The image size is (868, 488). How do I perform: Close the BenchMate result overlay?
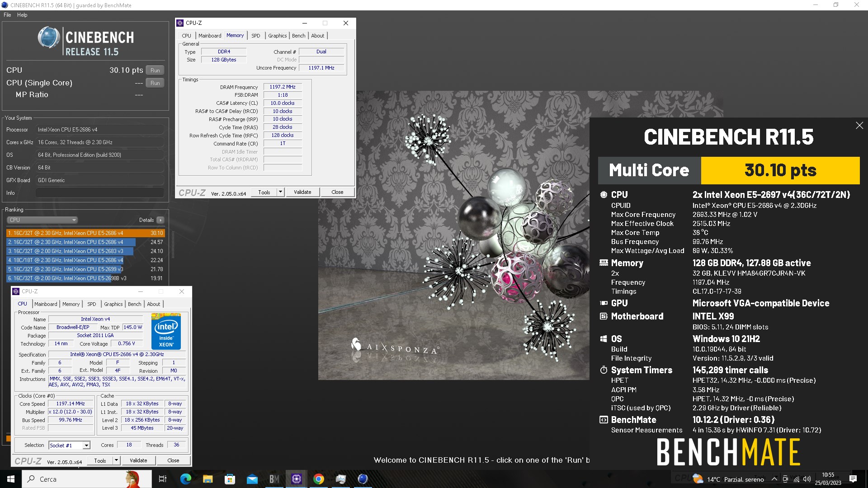click(x=859, y=126)
